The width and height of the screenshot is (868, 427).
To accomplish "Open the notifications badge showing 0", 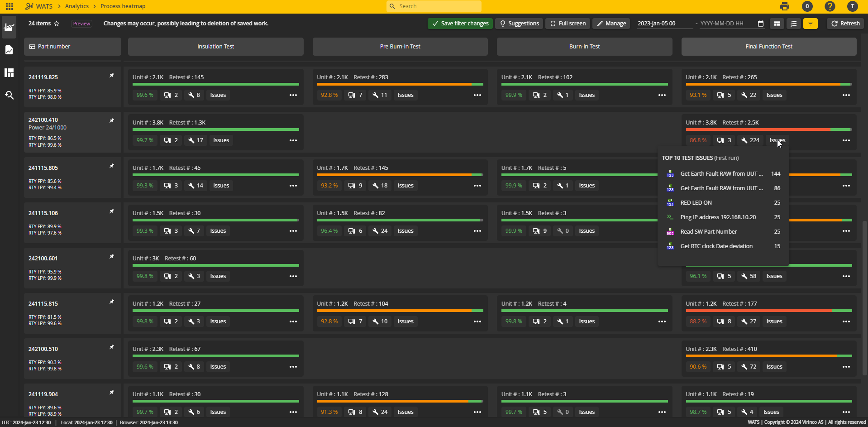I will coord(807,6).
